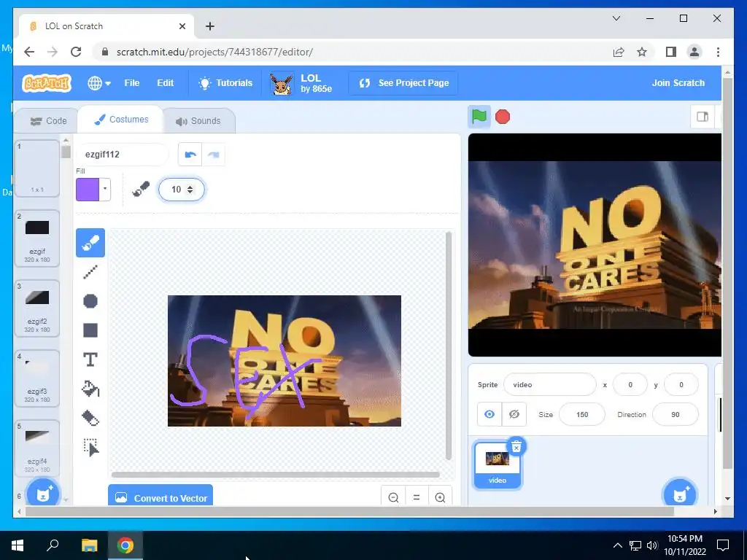Click the red stop sign button
This screenshot has height=560, width=747.
[x=503, y=117]
